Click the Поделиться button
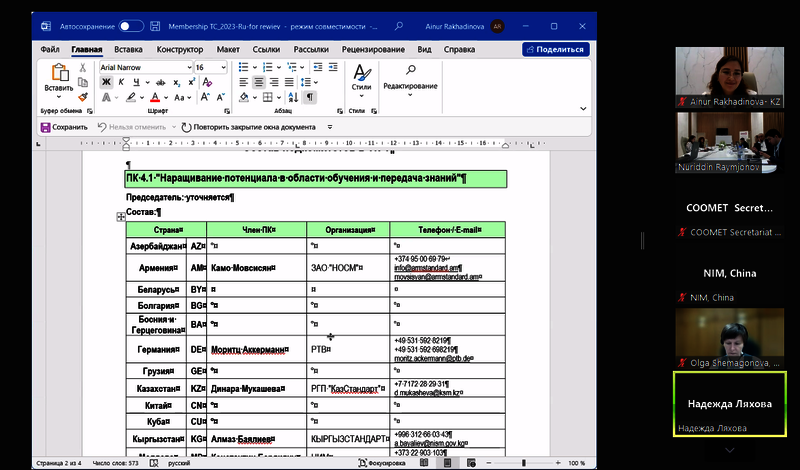This screenshot has height=470, width=800. (555, 50)
